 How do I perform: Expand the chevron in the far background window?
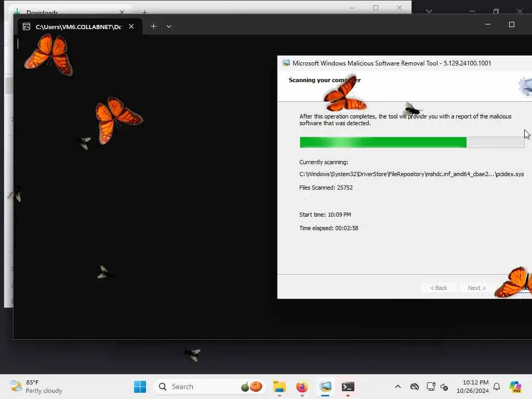click(429, 11)
